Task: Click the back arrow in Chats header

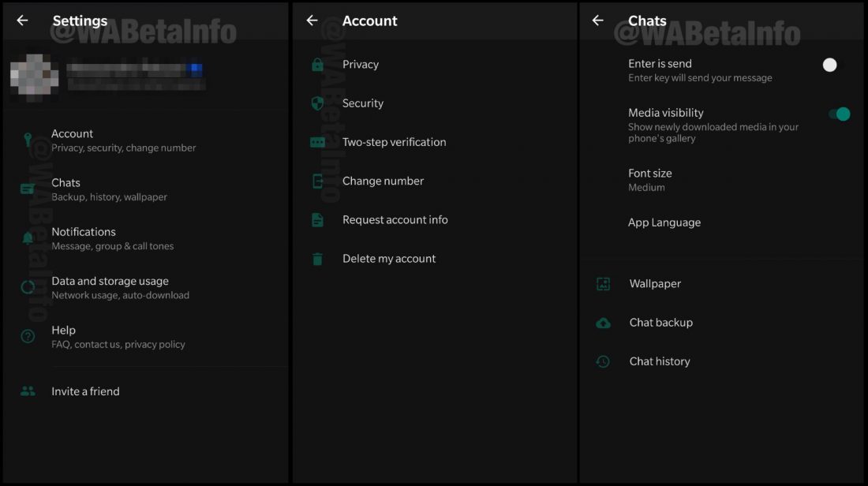Action: [x=598, y=21]
